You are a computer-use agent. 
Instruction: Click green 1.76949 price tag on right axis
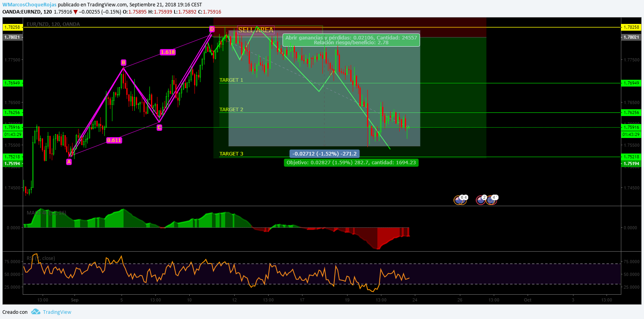point(631,83)
